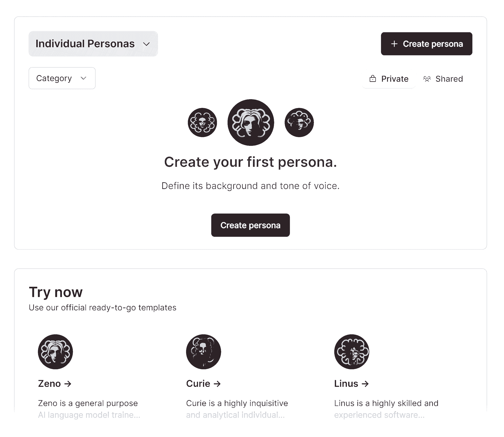
Task: Click the lock icon next to Private
Action: pyautogui.click(x=373, y=78)
